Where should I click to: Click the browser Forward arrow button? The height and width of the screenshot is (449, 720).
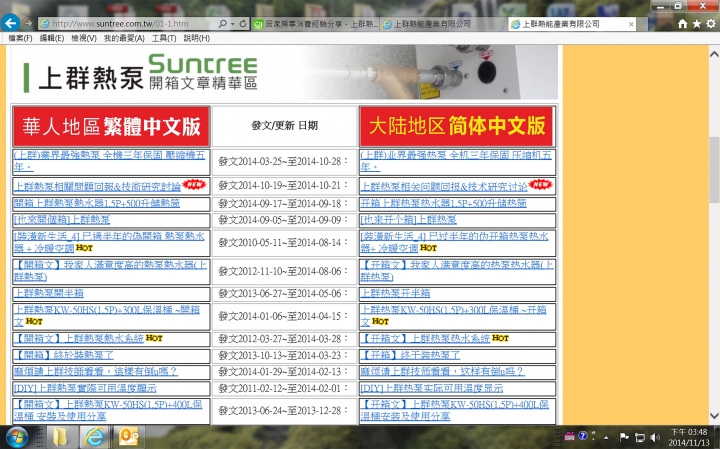[x=28, y=23]
